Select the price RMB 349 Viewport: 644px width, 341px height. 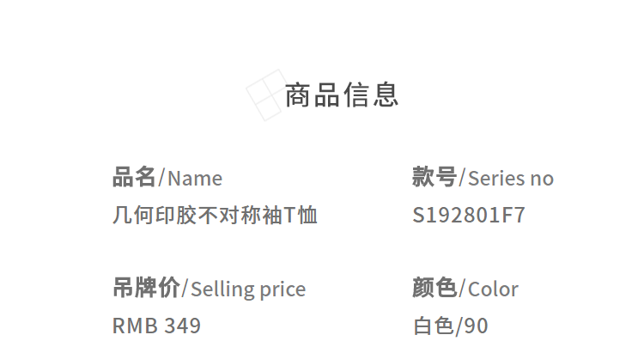pyautogui.click(x=156, y=326)
